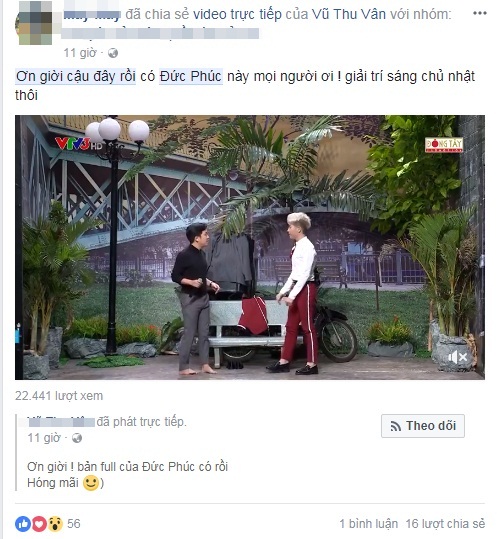Click the '11 giờ' timestamp of top post
This screenshot has height=539, width=497.
pos(80,53)
